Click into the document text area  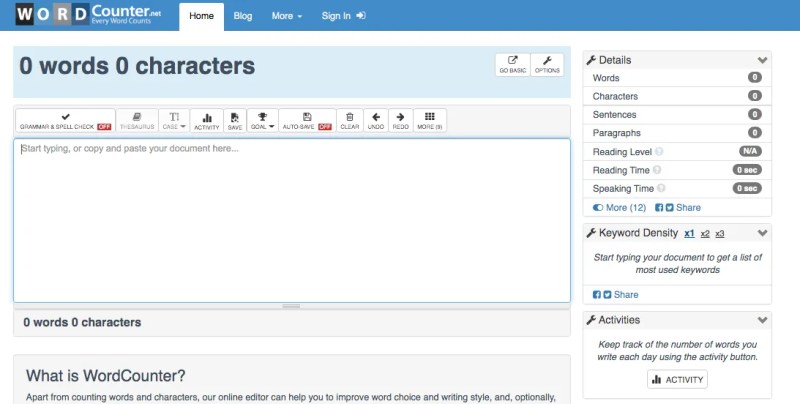point(292,220)
